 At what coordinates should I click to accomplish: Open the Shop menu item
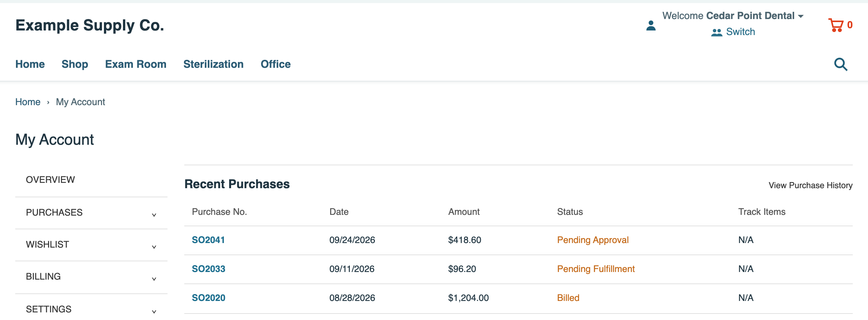[75, 64]
